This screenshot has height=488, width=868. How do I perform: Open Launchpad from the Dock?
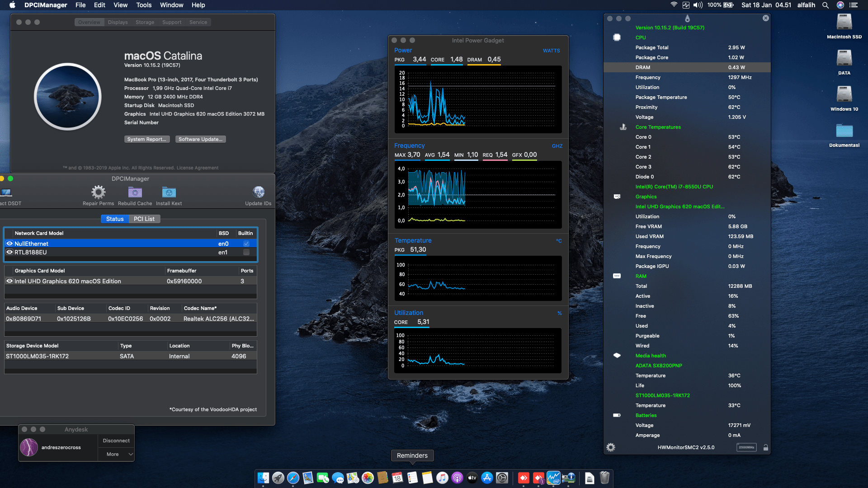tap(278, 478)
